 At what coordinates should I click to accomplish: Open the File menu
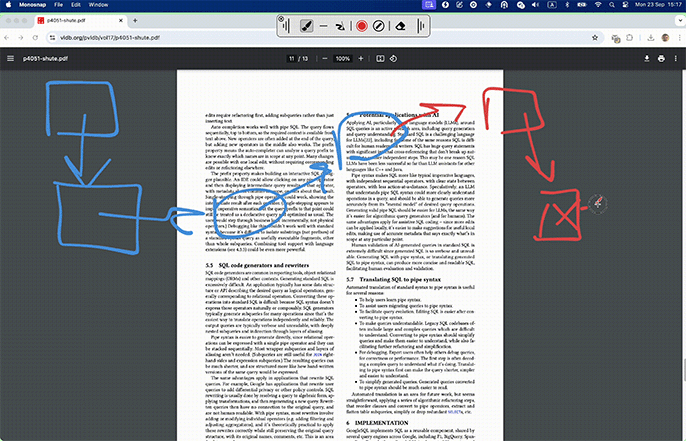[59, 5]
